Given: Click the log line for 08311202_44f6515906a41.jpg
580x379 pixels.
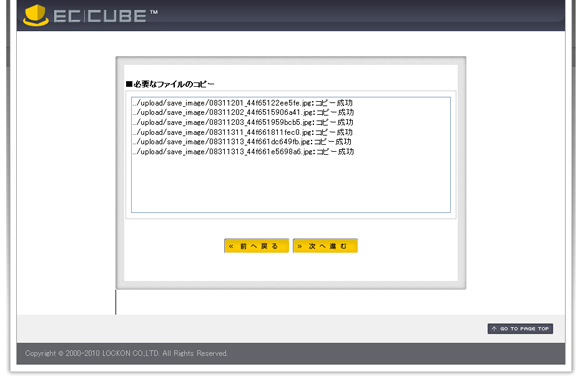Looking at the screenshot, I should tap(243, 112).
